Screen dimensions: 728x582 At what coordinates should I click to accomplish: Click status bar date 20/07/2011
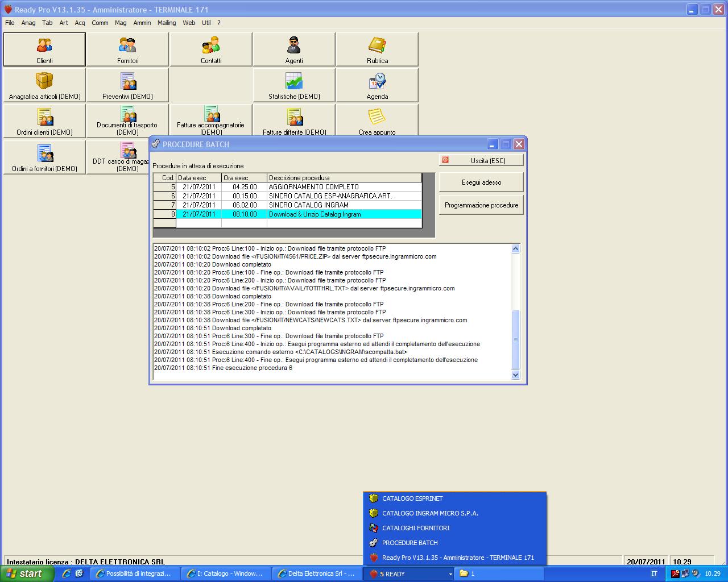pos(646,562)
